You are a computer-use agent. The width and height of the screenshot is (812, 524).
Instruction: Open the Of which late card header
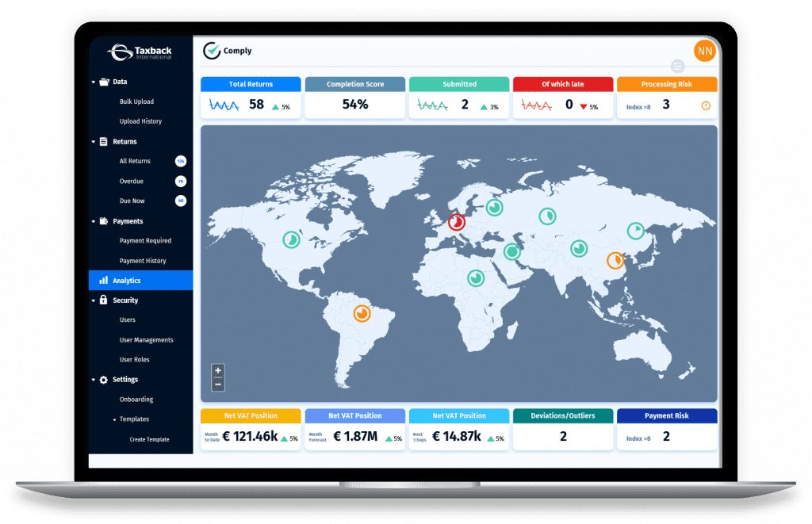pyautogui.click(x=563, y=84)
